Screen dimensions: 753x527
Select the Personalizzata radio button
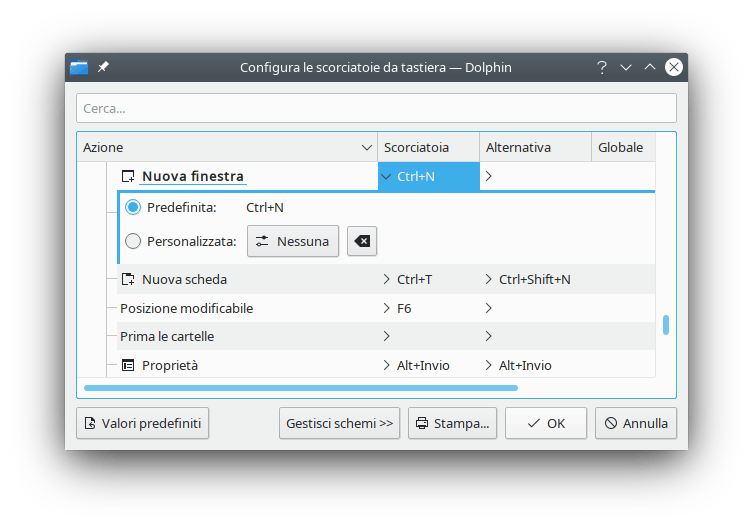(133, 241)
